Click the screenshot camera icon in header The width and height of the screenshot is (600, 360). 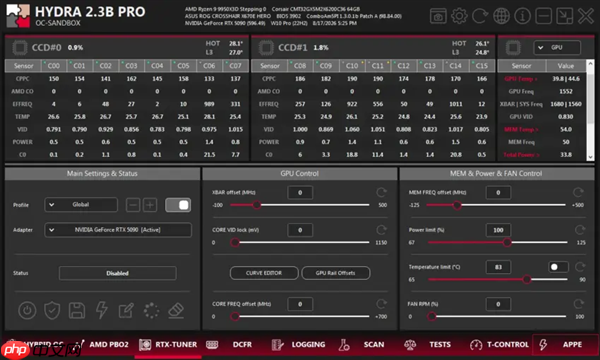(438, 16)
